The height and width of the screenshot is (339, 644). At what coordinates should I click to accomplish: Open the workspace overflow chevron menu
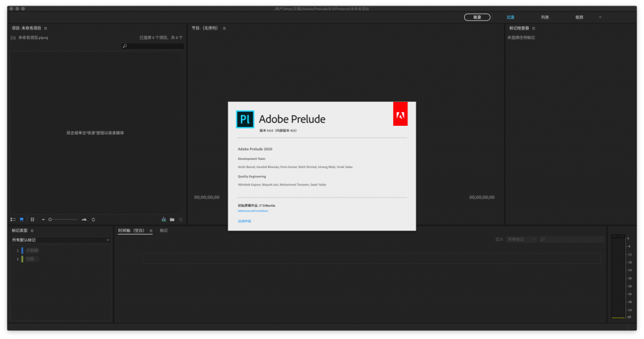[600, 17]
